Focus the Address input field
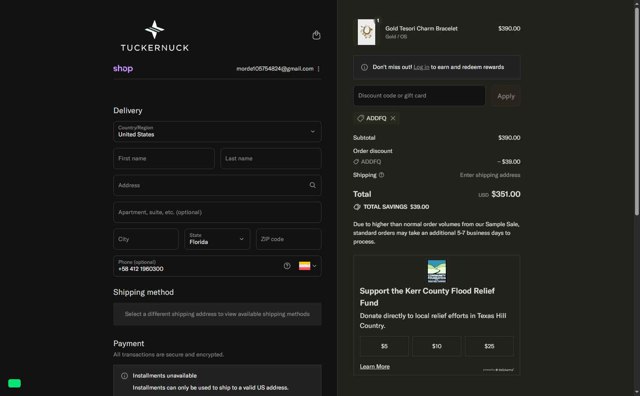This screenshot has height=396, width=640. point(217,185)
